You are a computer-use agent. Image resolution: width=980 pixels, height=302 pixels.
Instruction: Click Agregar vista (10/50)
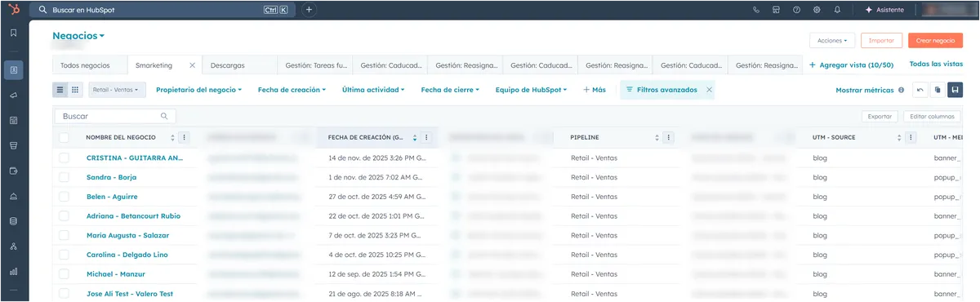(851, 64)
